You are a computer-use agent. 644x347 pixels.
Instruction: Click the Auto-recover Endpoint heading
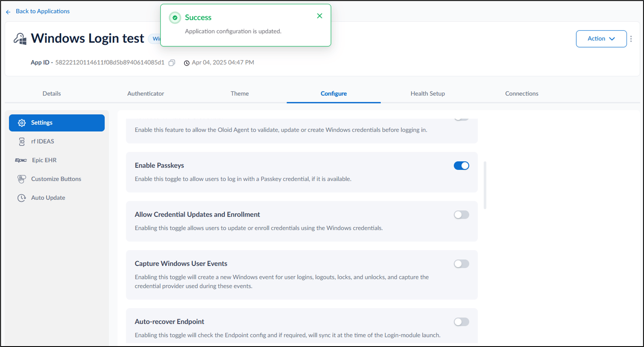pos(170,321)
